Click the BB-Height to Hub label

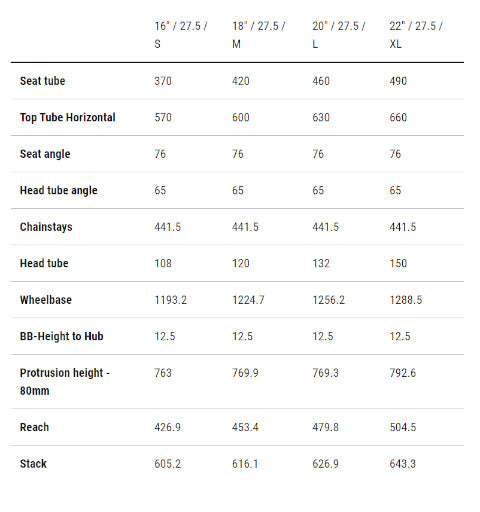click(62, 336)
